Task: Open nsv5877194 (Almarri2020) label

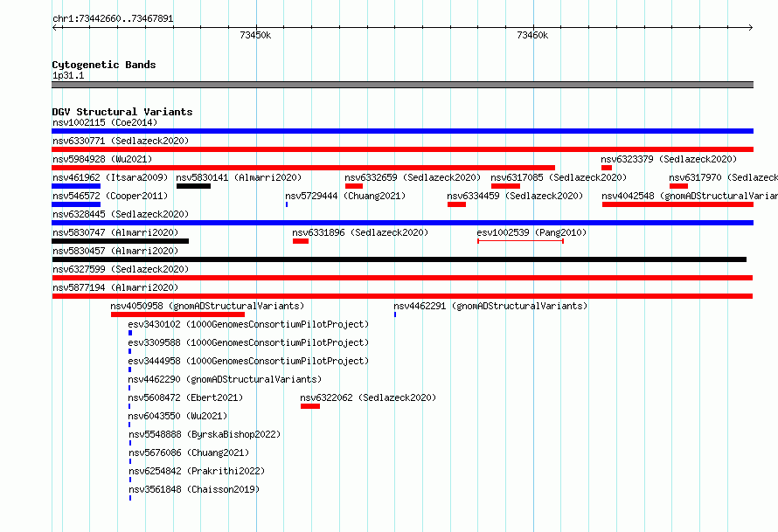Action: (115, 287)
